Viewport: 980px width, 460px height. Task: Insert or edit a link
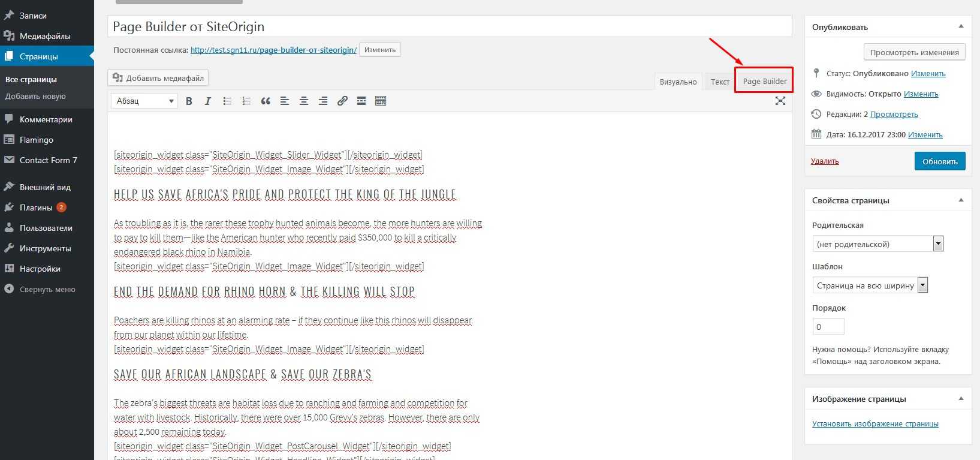pyautogui.click(x=342, y=101)
